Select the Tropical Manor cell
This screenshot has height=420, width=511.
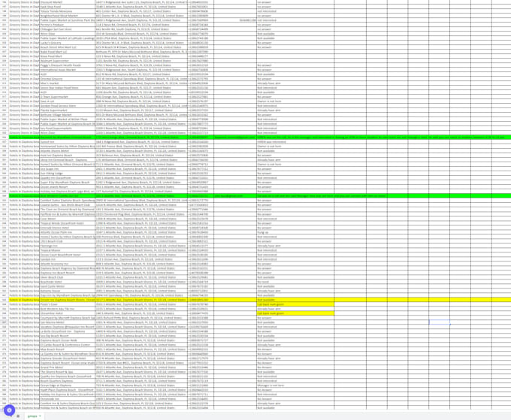pos(68,250)
